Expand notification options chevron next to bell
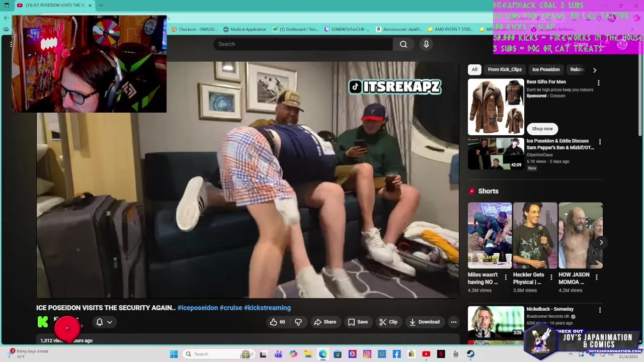The height and width of the screenshot is (362, 644). (x=110, y=322)
